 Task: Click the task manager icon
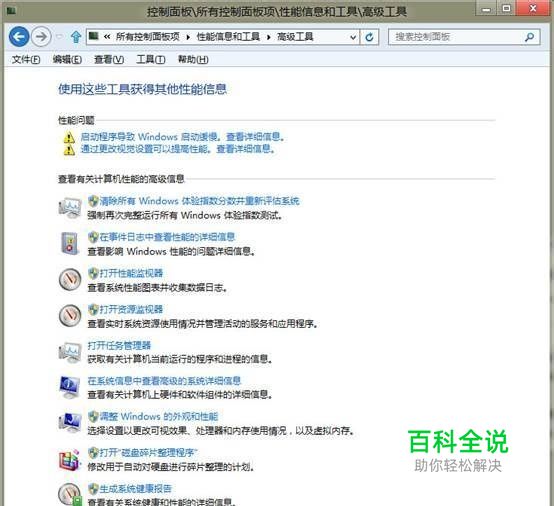point(70,352)
